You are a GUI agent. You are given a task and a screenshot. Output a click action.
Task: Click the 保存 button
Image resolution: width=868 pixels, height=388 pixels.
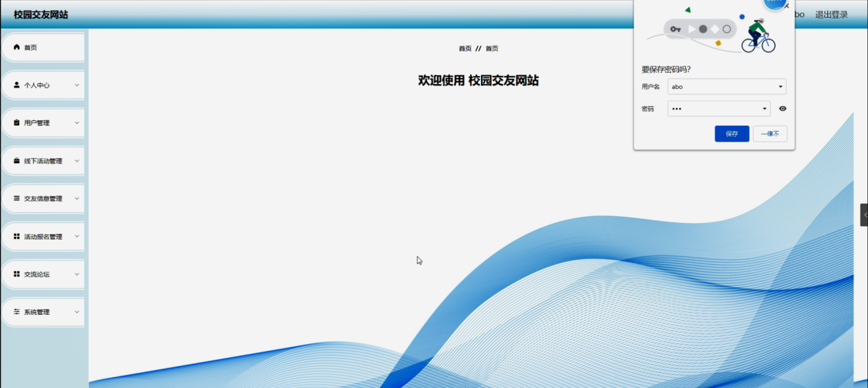coord(732,133)
